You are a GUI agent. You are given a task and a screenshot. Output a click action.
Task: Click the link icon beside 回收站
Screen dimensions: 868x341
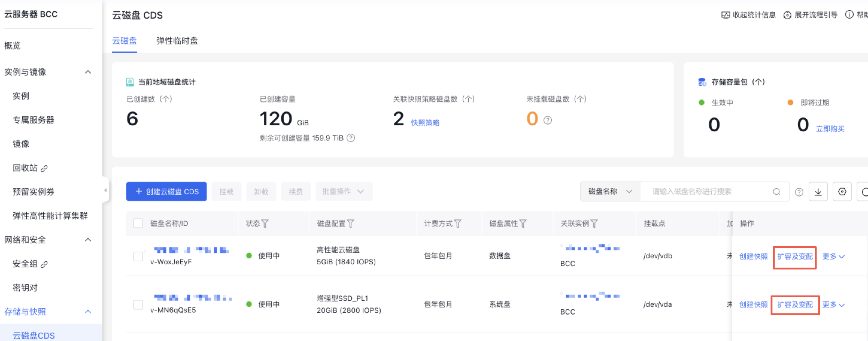44,168
